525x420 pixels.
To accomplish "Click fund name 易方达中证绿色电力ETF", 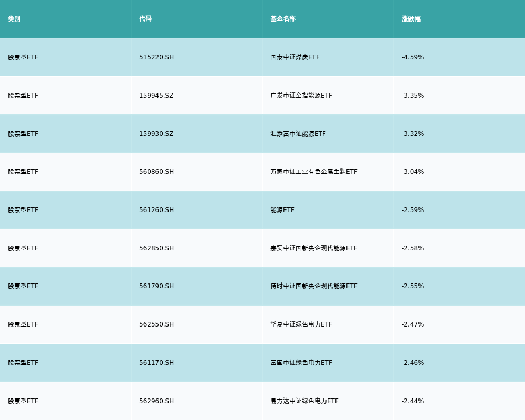I will 304,401.
